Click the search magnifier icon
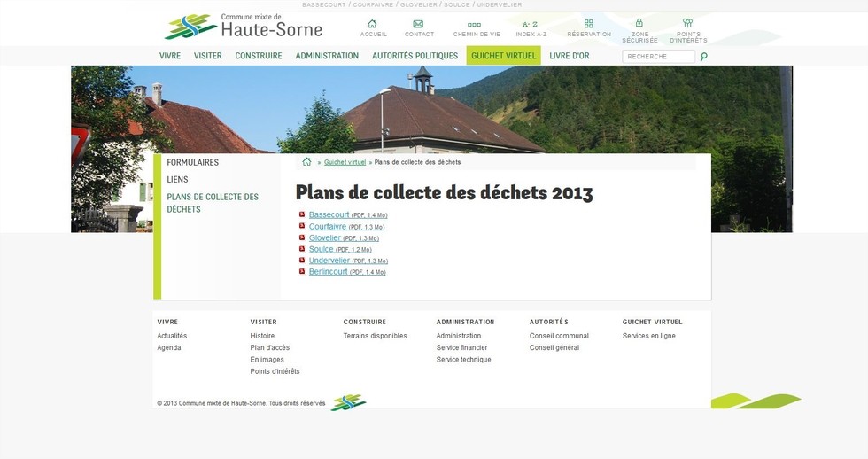Viewport: 868px width, 459px height. (704, 57)
